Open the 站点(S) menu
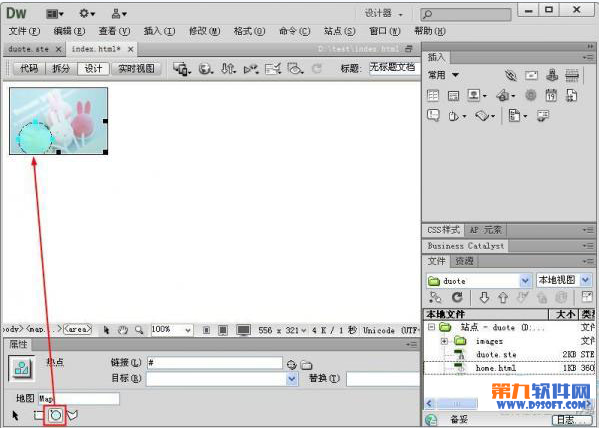 coord(340,31)
